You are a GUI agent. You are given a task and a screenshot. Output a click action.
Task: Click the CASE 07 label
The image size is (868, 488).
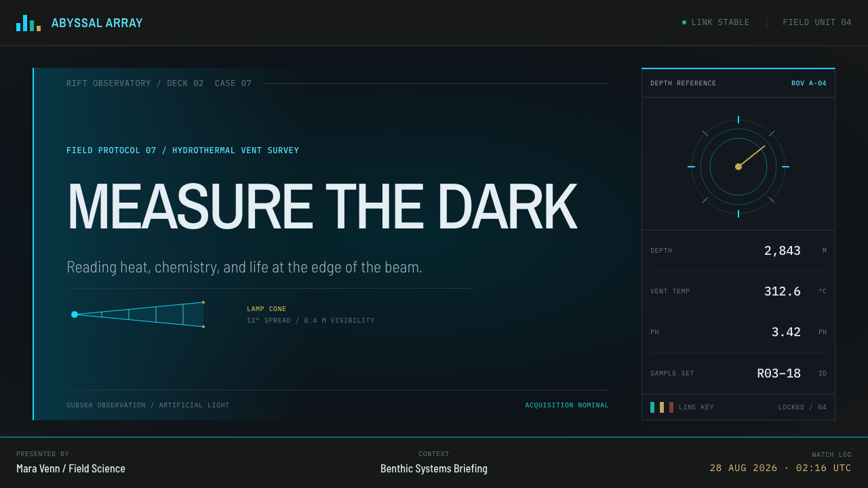pyautogui.click(x=233, y=83)
